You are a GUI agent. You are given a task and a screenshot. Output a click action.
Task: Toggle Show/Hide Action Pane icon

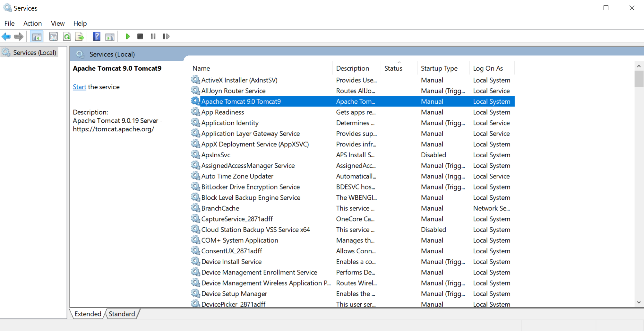pos(110,37)
